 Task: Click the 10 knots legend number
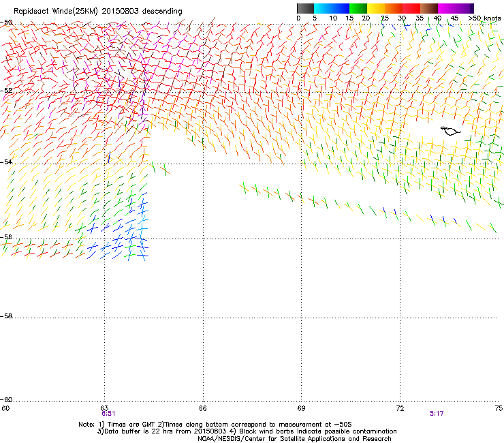point(333,18)
